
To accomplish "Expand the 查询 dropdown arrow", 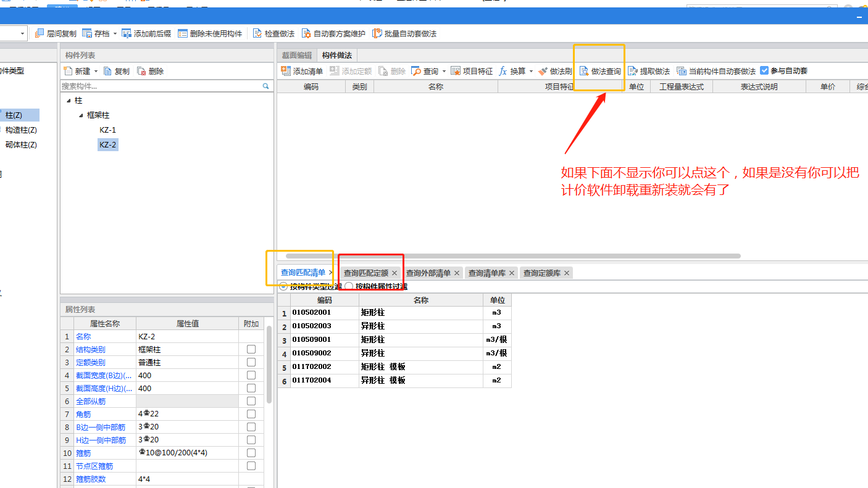I will (x=444, y=72).
